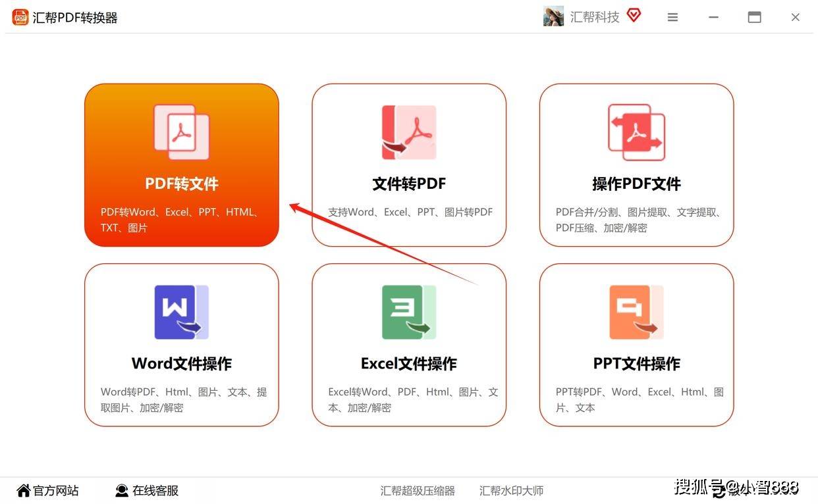Click the 操作PDF文件 card icon
This screenshot has height=504, width=818.
[x=636, y=132]
